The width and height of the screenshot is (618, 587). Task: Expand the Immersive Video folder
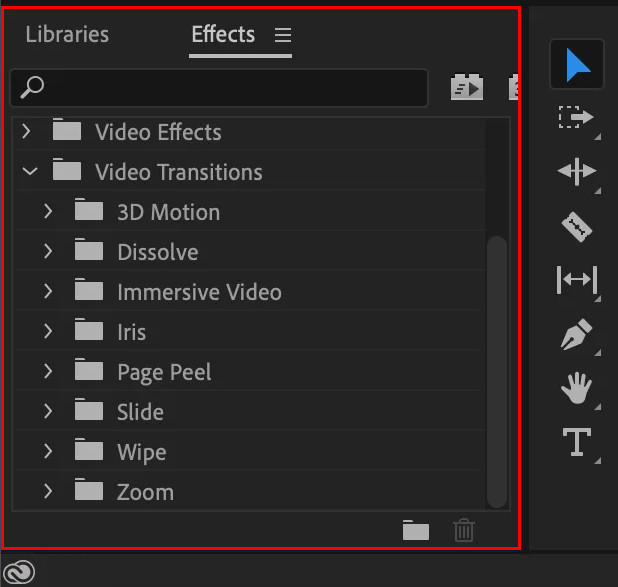coord(48,291)
